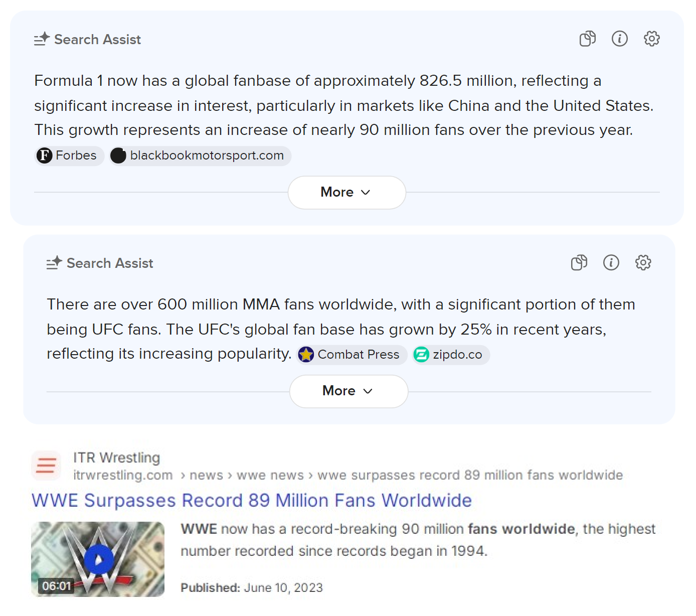The image size is (696, 616).
Task: Open settings gear in Formula 1 Search Assist
Action: [651, 39]
